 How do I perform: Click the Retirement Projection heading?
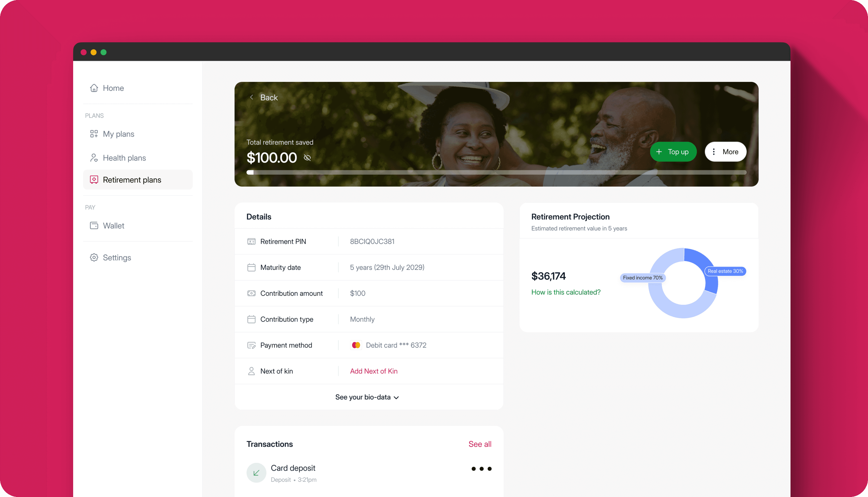coord(570,217)
